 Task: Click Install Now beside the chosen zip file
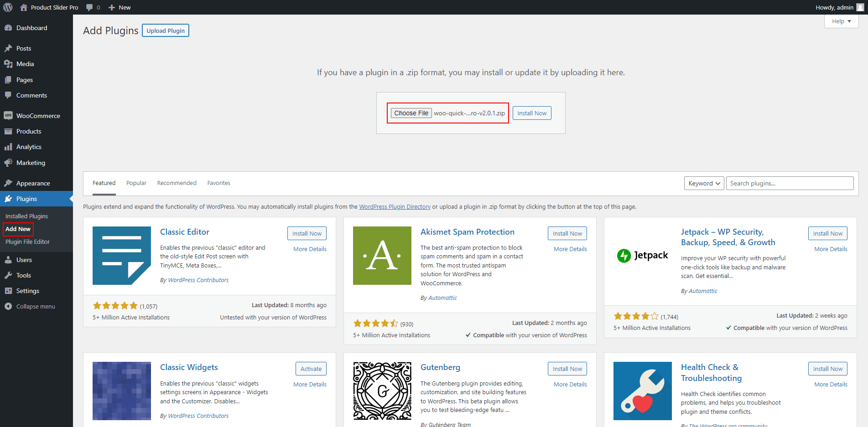coord(532,113)
